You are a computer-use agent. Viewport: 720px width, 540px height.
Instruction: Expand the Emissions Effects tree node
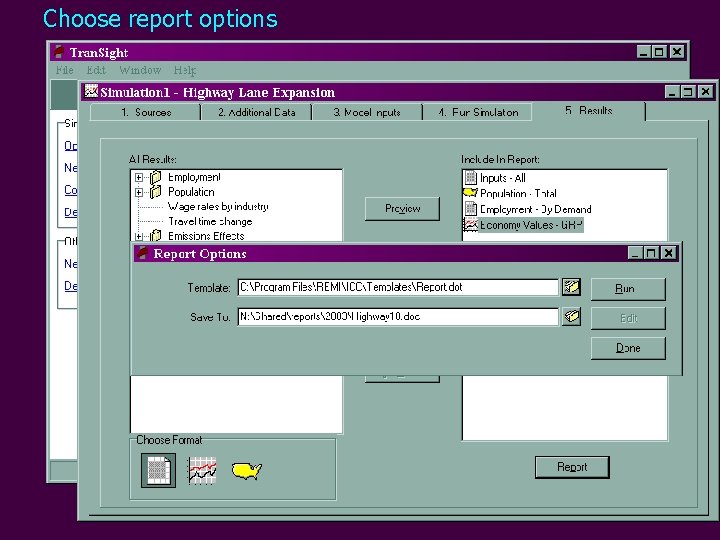tap(139, 236)
